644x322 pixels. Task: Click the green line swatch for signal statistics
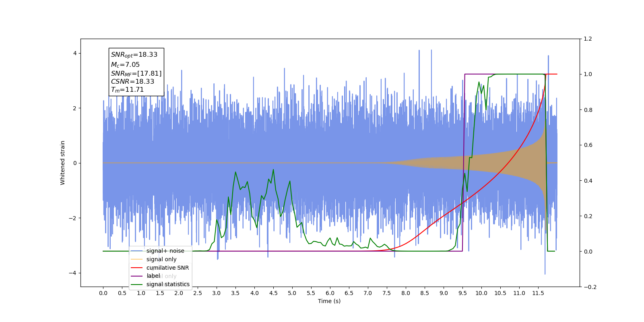click(x=137, y=284)
